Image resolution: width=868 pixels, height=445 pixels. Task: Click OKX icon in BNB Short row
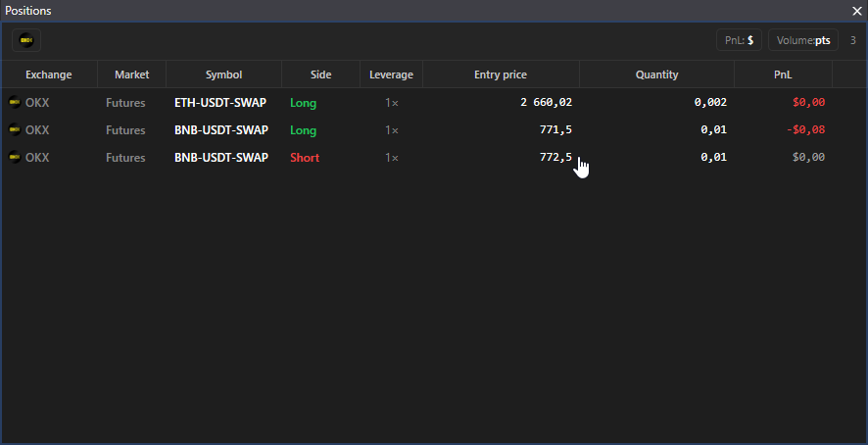[x=15, y=158]
